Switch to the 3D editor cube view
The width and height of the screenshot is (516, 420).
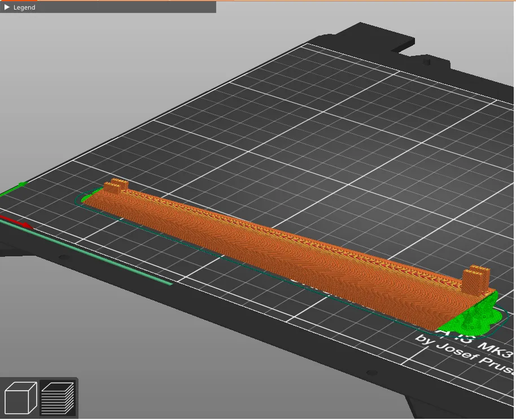pos(20,397)
